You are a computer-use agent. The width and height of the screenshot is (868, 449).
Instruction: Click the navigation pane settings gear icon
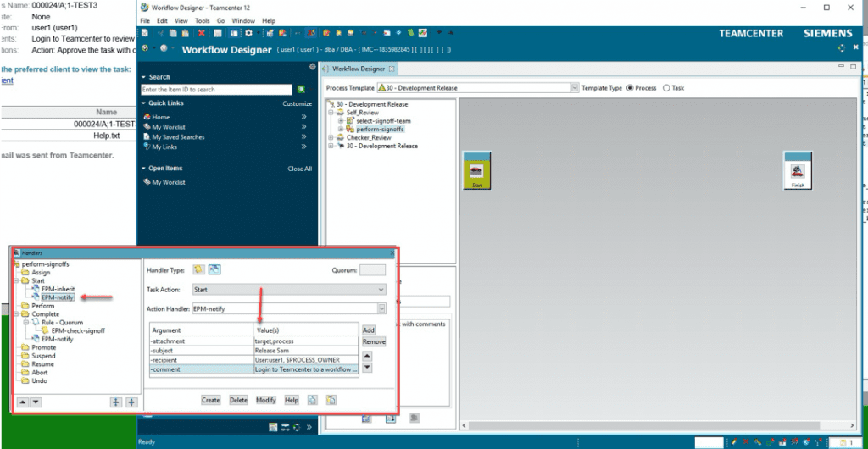point(312,67)
